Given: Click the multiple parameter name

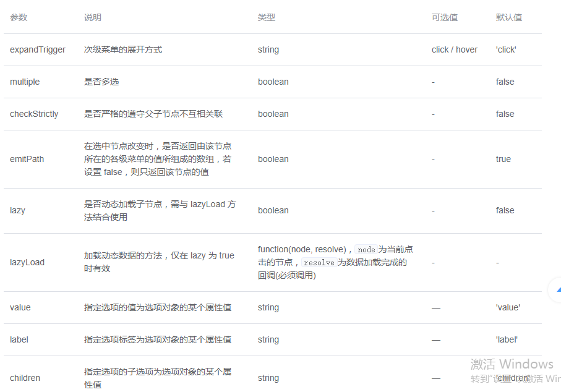Looking at the screenshot, I should point(25,82).
